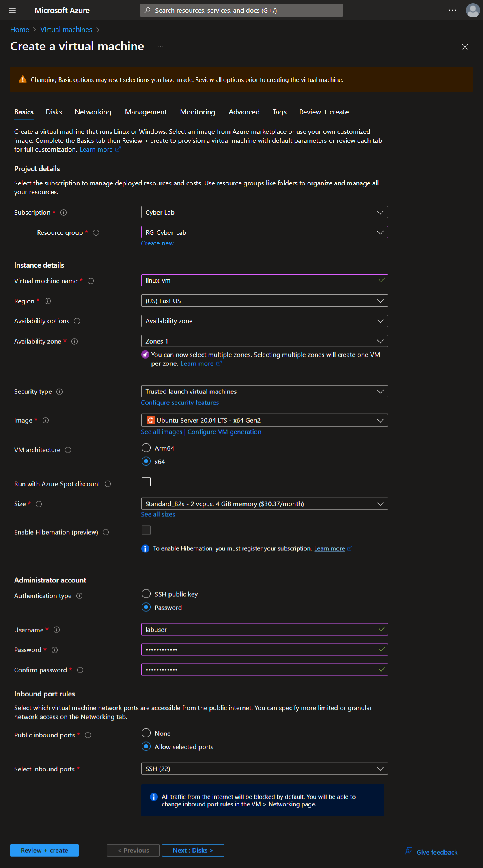Open the Size dropdown
This screenshot has height=868, width=483.
(x=264, y=504)
